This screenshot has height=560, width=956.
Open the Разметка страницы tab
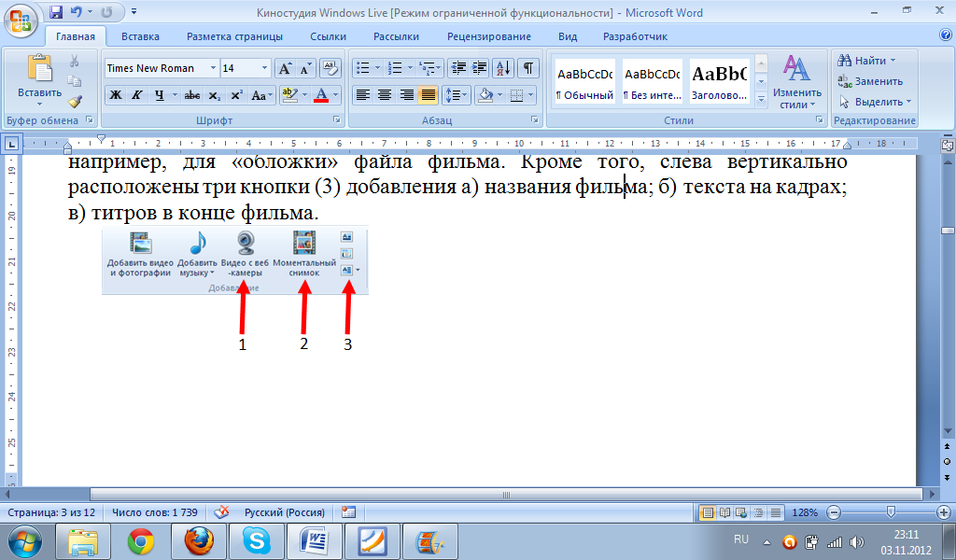(x=234, y=36)
